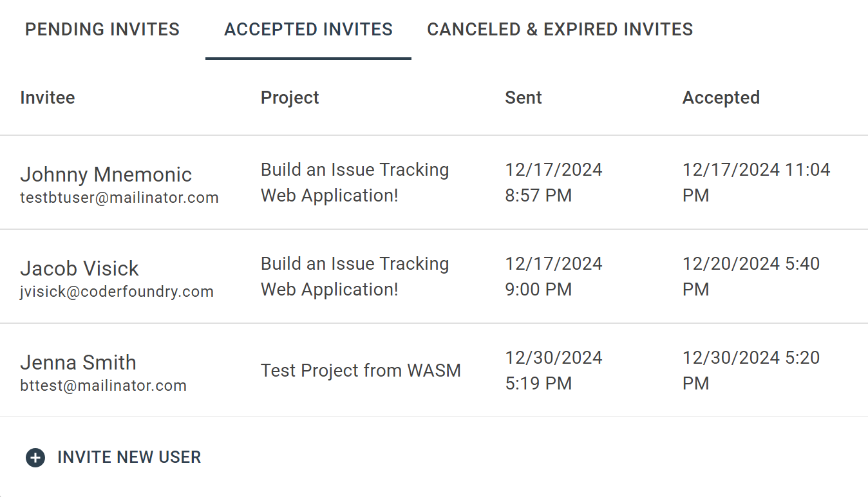
Task: Select the Johnny Mnemonic invitee name
Action: click(x=106, y=174)
